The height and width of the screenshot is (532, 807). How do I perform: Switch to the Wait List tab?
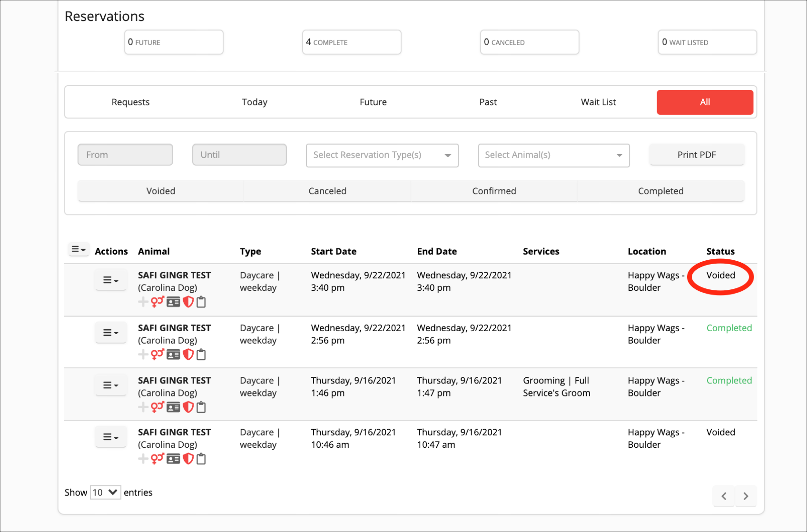pos(598,102)
